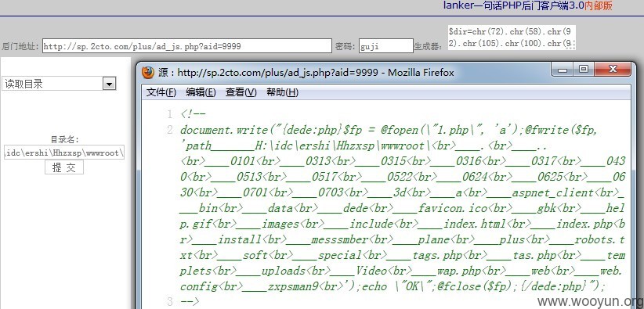Click the 'aspnet_client' text in the source

552,192
